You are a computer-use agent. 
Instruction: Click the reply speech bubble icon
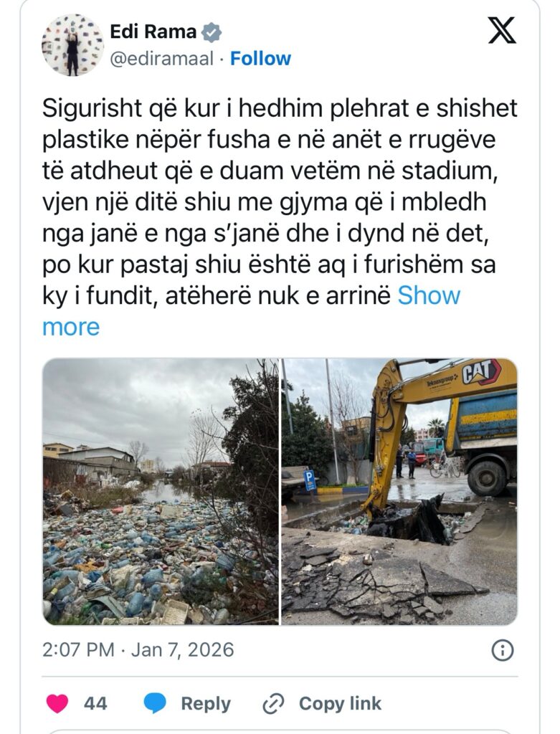(x=155, y=704)
